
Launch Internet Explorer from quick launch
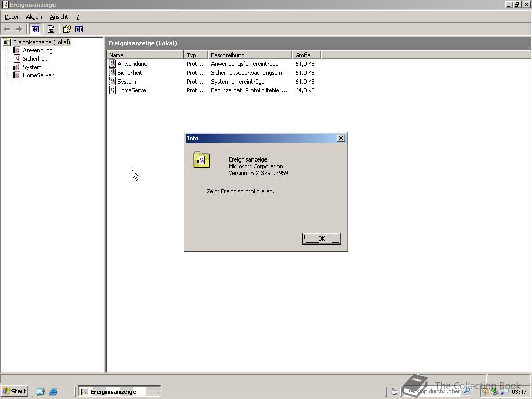[x=53, y=392]
